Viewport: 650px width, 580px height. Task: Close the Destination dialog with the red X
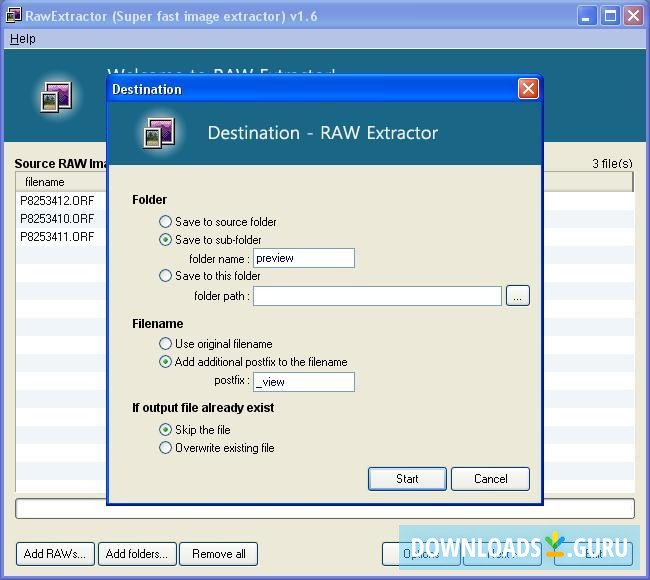tap(528, 89)
